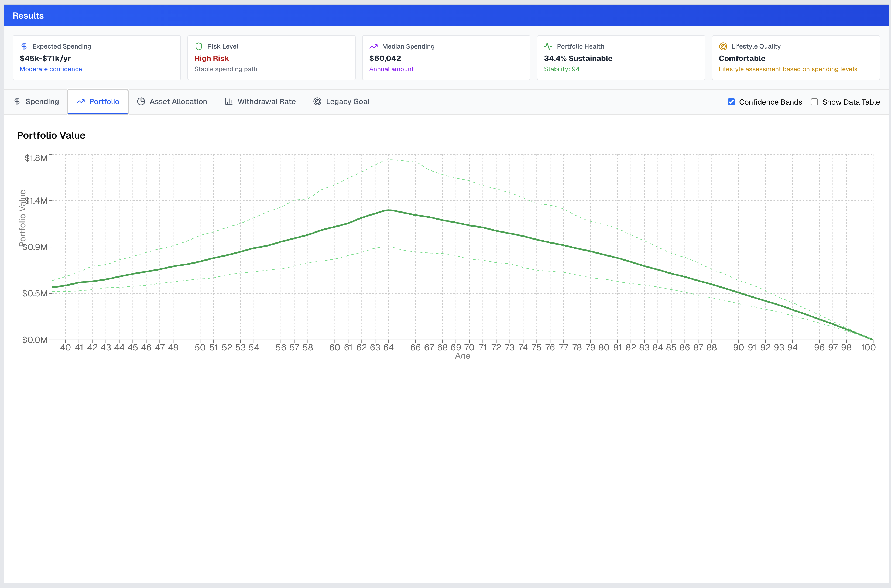Click the $0.9M y-axis label
The image size is (891, 588).
pos(35,247)
